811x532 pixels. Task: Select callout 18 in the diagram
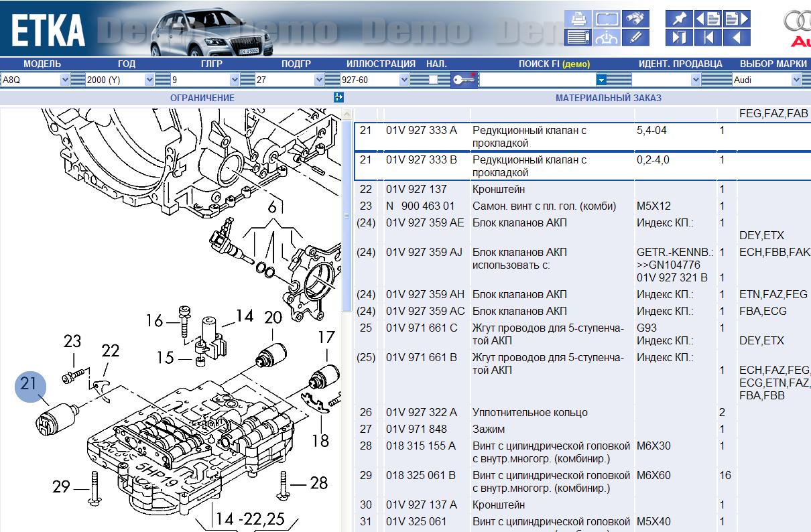(322, 441)
